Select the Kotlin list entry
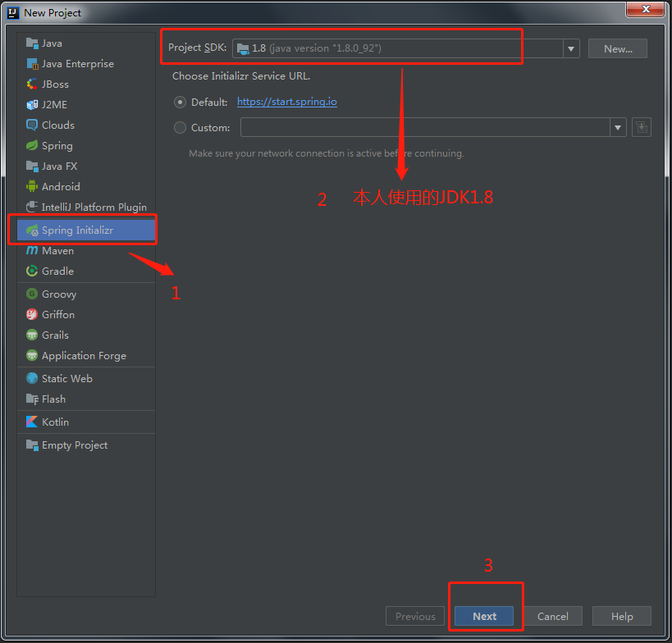672x643 pixels. tap(86, 422)
